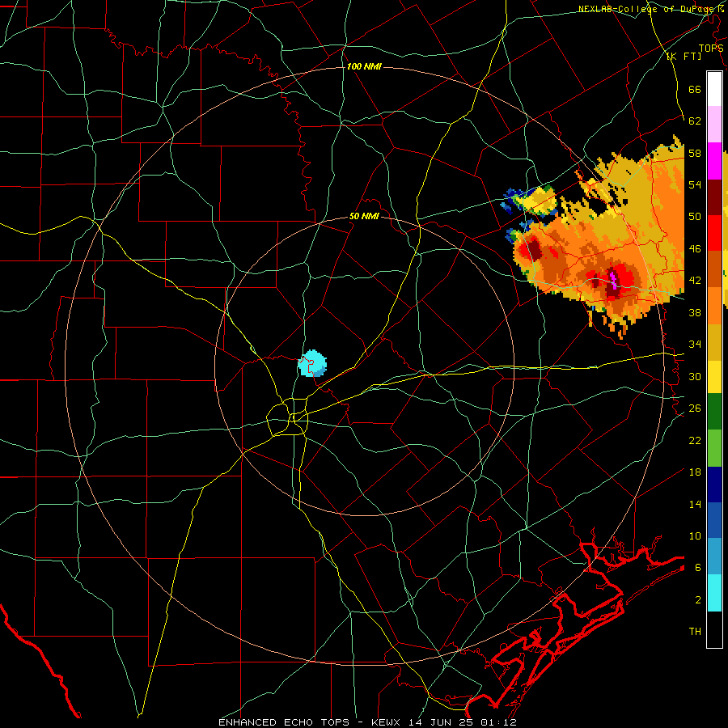Click the "46" legend value
Image resolution: width=728 pixels, height=728 pixels.
(x=695, y=249)
